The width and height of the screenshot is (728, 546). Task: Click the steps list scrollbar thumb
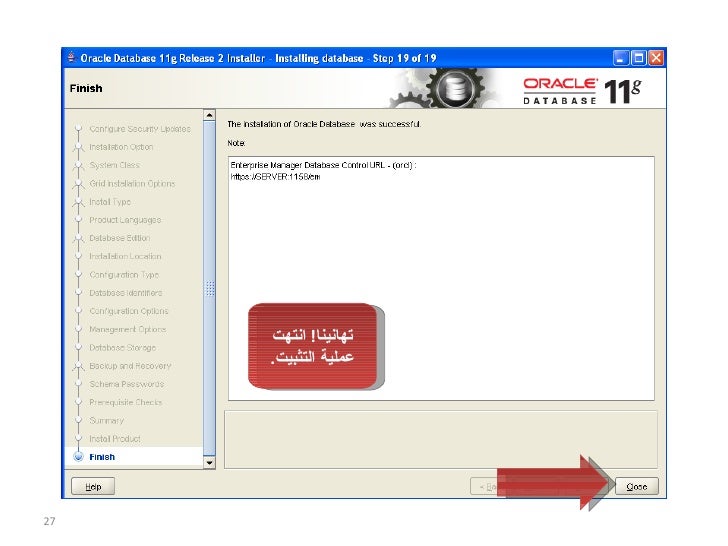tap(209, 288)
